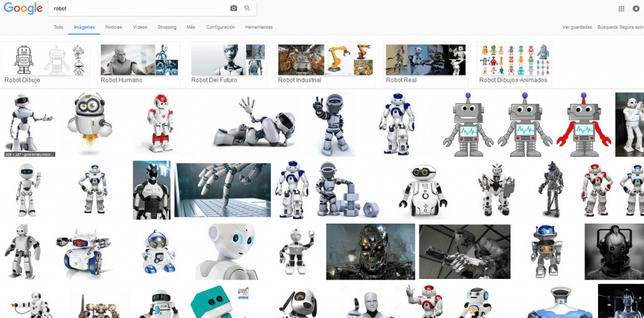Open the round green-eyed wheeled robot image

tap(423, 191)
